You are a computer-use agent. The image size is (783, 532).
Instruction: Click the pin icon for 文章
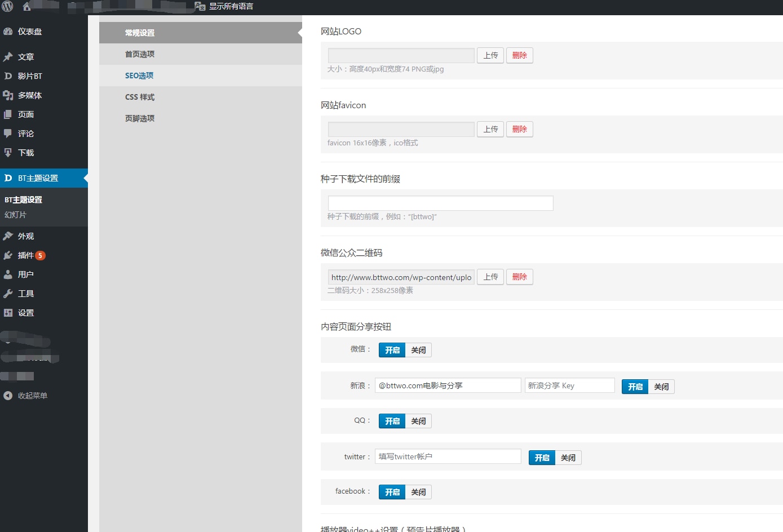pyautogui.click(x=8, y=57)
